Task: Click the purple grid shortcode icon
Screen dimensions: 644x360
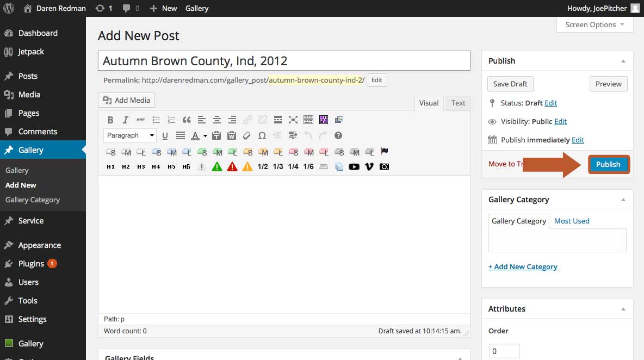Action: [x=324, y=120]
